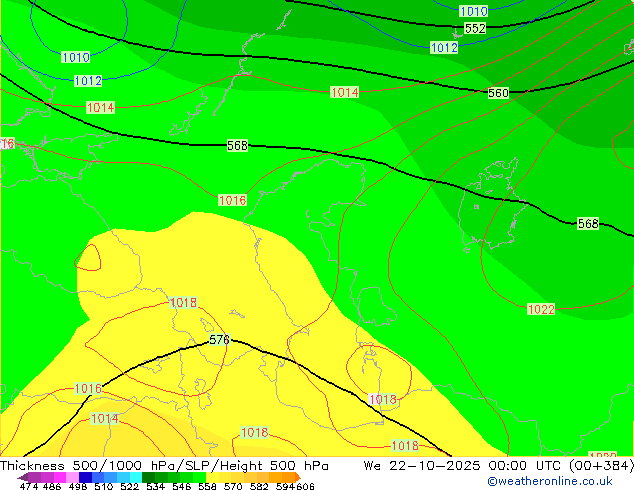Click the 560 height contour label

coord(498,93)
